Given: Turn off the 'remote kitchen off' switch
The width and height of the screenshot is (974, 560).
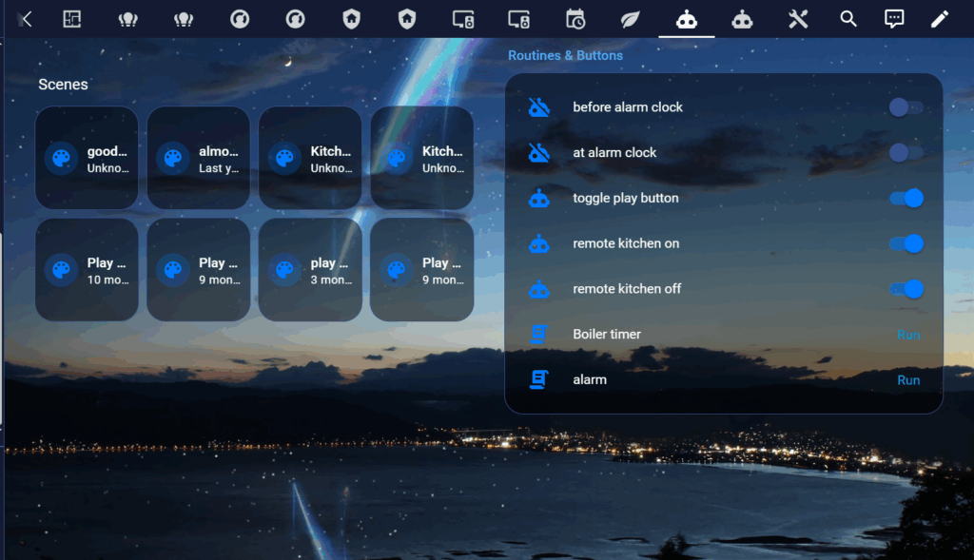Looking at the screenshot, I should 906,289.
